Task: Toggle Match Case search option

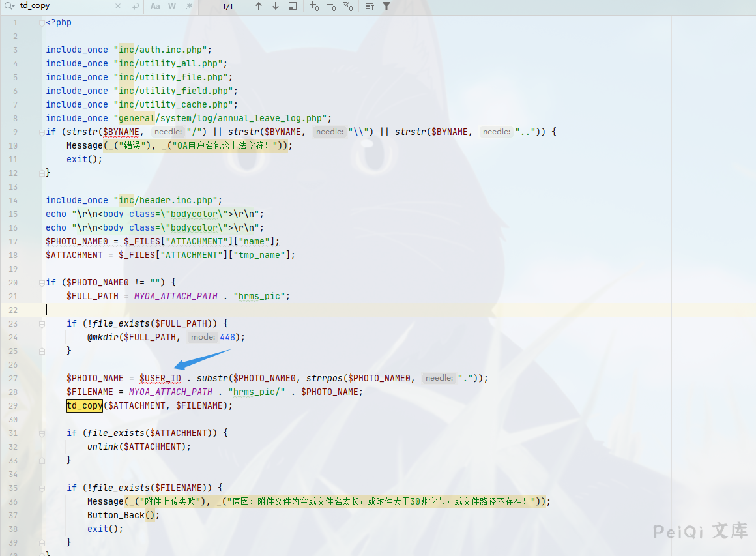Action: (x=155, y=6)
